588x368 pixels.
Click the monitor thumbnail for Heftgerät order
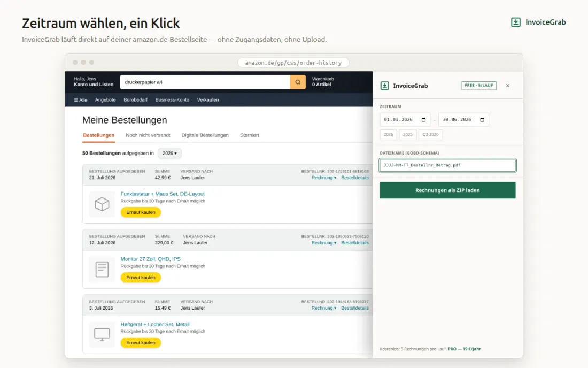(x=102, y=334)
